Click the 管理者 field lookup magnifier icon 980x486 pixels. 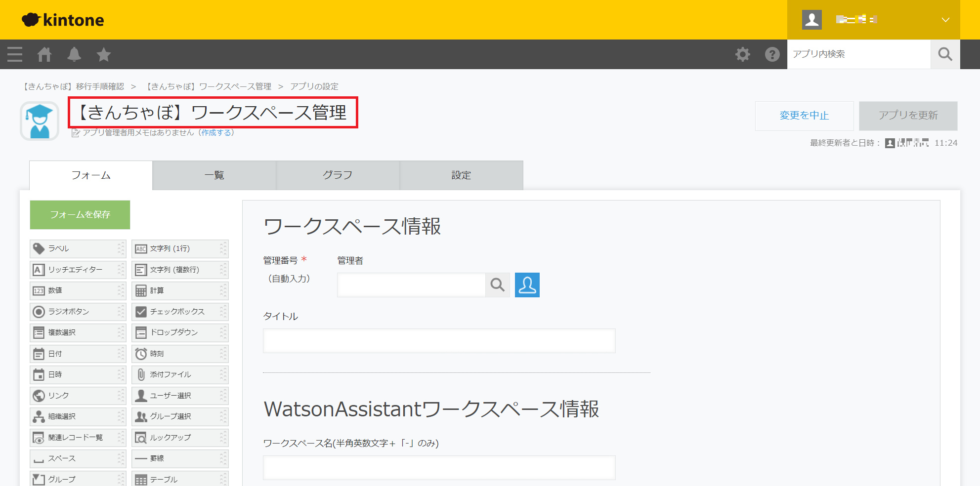click(x=497, y=285)
